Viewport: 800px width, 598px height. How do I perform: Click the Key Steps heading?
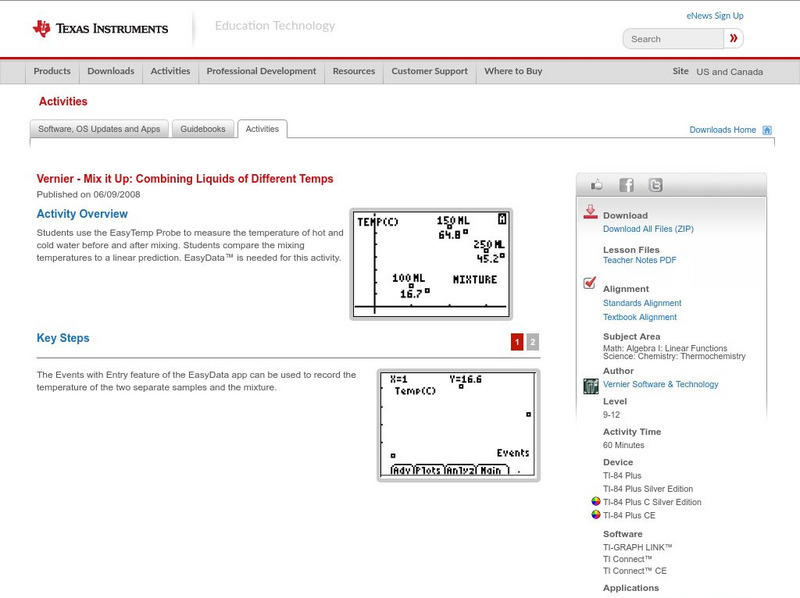click(x=63, y=338)
